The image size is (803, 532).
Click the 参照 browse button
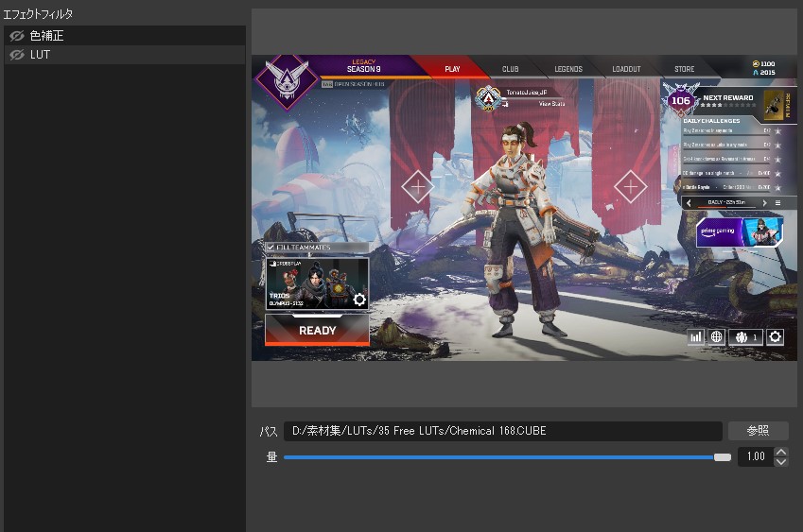pyautogui.click(x=758, y=431)
